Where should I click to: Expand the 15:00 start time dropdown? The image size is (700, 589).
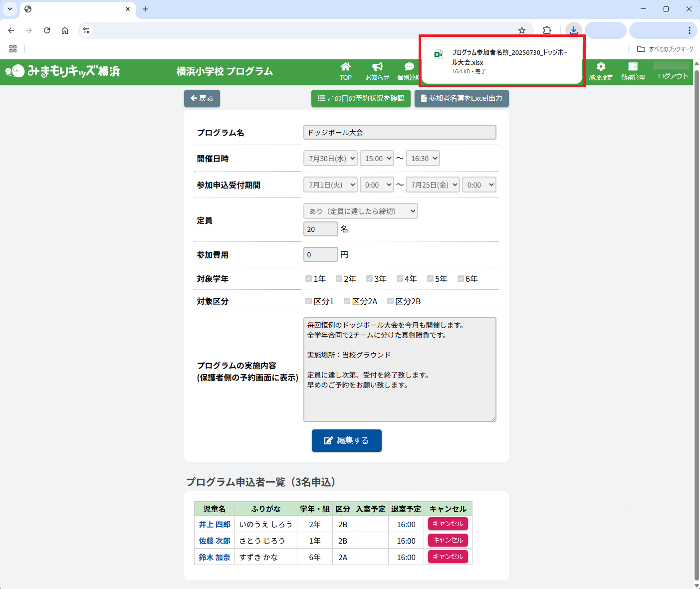(x=377, y=159)
